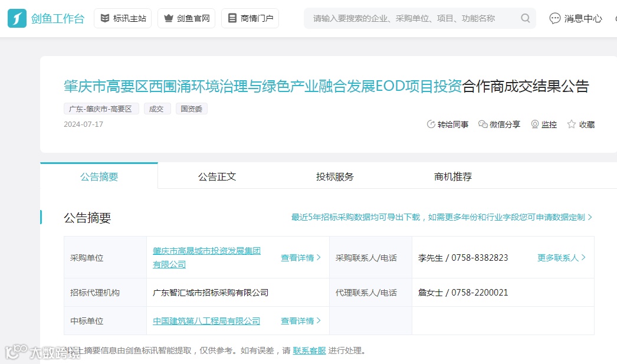Click 查看详情 in 采购单位 row
This screenshot has height=364, width=617.
pyautogui.click(x=297, y=257)
